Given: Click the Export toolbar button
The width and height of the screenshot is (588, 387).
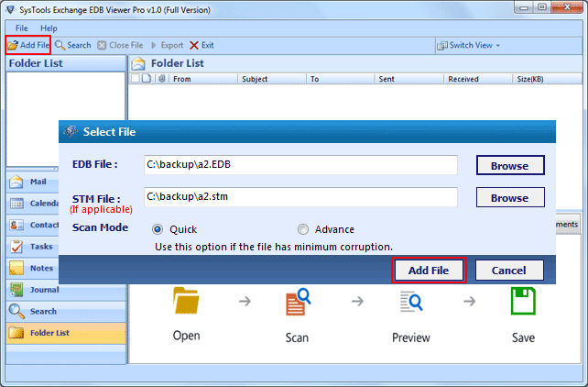Looking at the screenshot, I should point(167,46).
